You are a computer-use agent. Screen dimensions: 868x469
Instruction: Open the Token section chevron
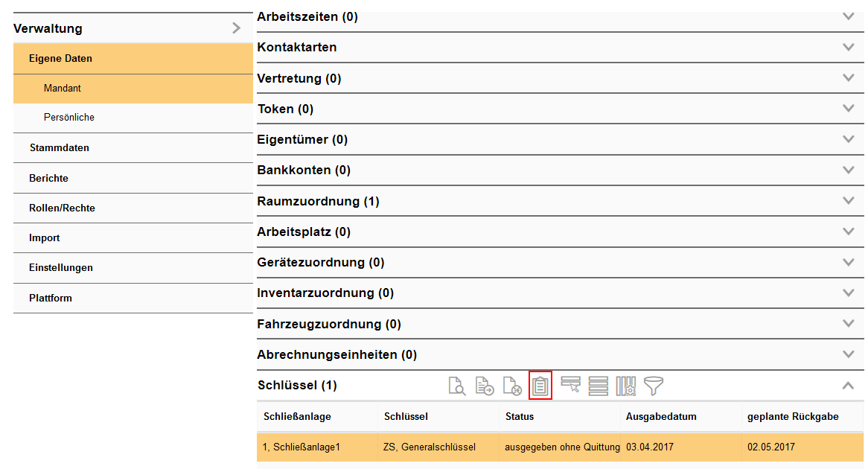848,108
